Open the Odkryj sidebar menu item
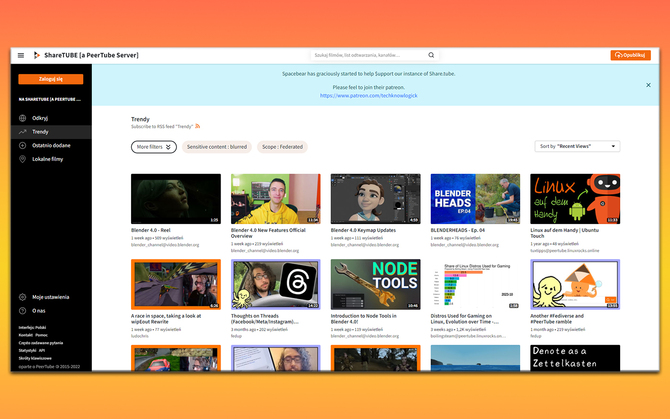Image resolution: width=670 pixels, height=419 pixels. [51, 118]
